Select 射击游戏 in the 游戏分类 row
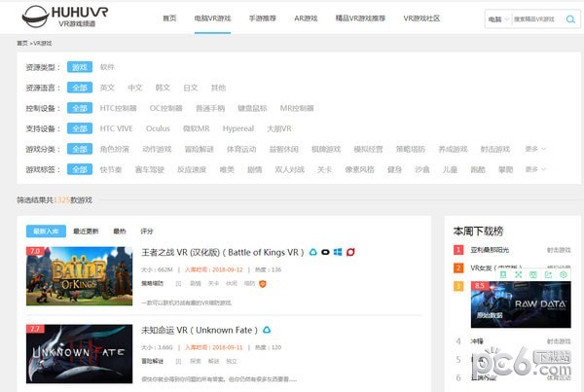584x392 pixels. 495,149
